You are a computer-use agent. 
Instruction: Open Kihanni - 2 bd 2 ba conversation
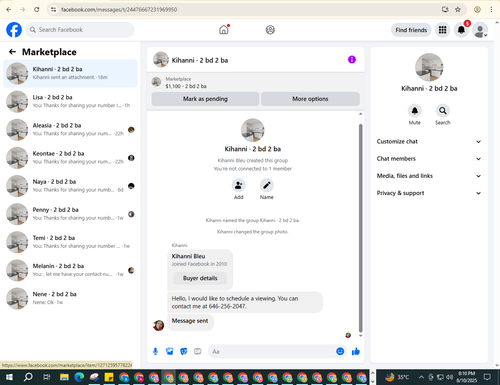tap(70, 73)
